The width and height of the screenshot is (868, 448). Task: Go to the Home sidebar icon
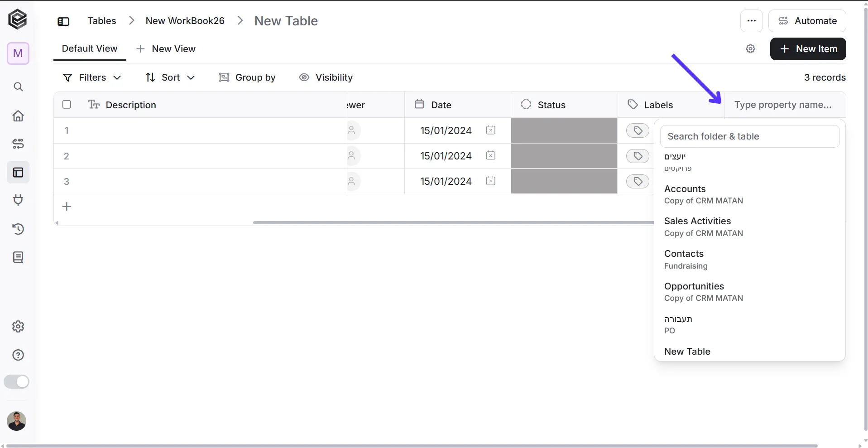[18, 116]
